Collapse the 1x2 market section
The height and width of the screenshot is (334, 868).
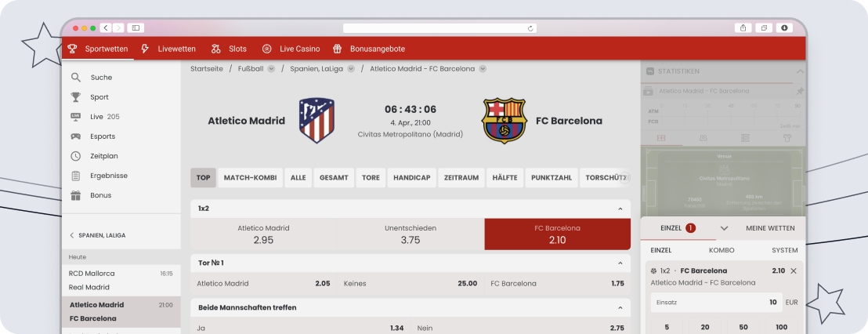(x=620, y=209)
